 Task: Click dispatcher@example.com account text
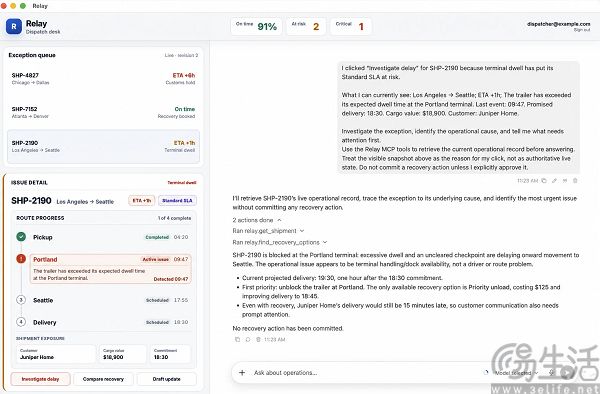pos(558,24)
